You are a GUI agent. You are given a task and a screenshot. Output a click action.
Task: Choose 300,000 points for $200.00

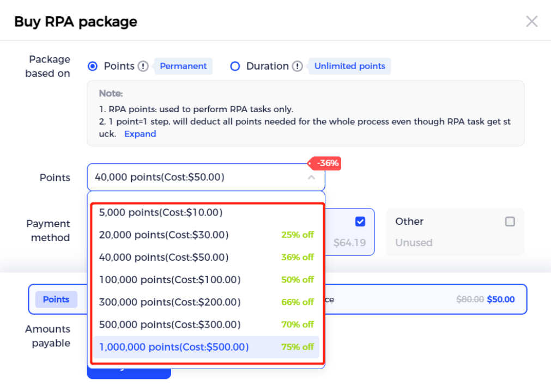(206, 302)
